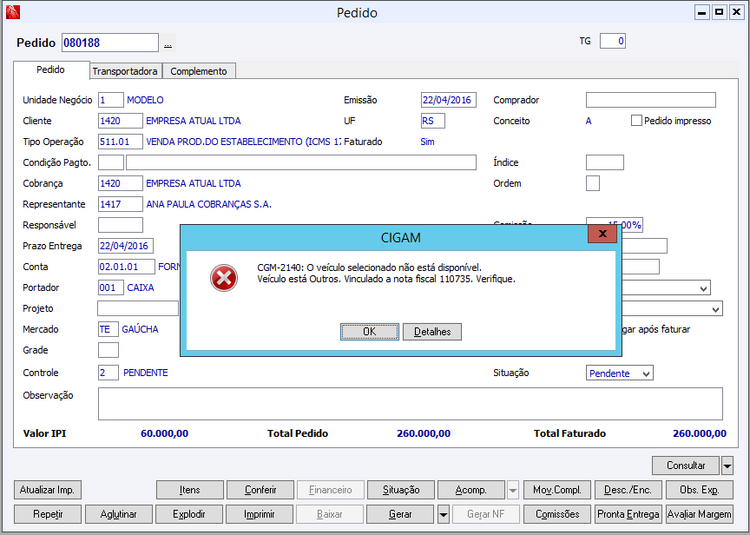Click the Atualizar Imp. button
Image resolution: width=750 pixels, height=535 pixels.
point(47,490)
